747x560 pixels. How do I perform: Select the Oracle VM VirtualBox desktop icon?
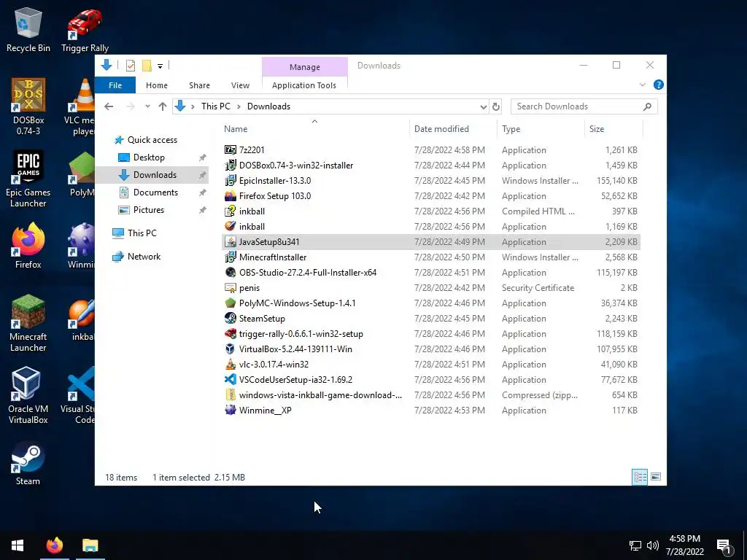[28, 394]
